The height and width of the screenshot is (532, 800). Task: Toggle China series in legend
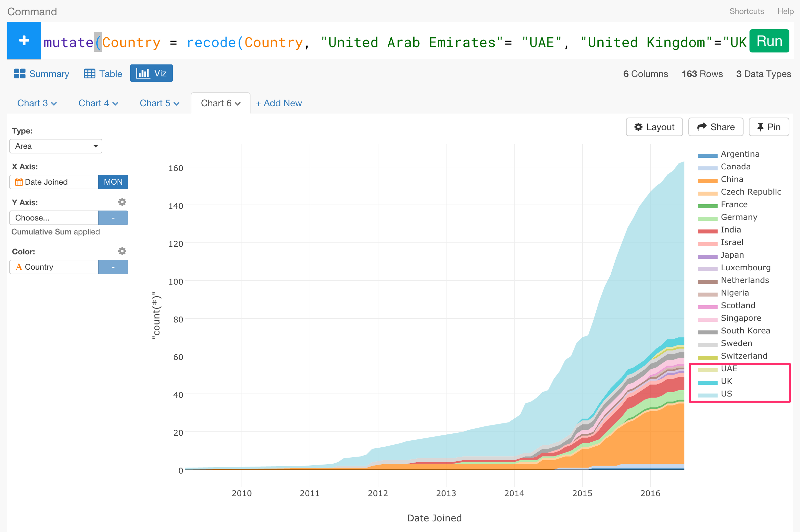pyautogui.click(x=732, y=179)
